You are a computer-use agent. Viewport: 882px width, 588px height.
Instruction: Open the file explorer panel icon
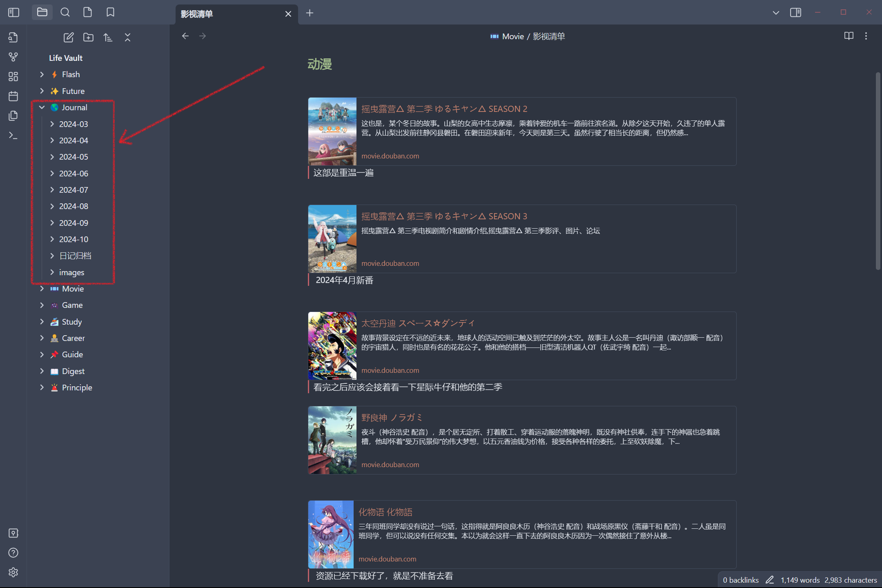coord(42,13)
